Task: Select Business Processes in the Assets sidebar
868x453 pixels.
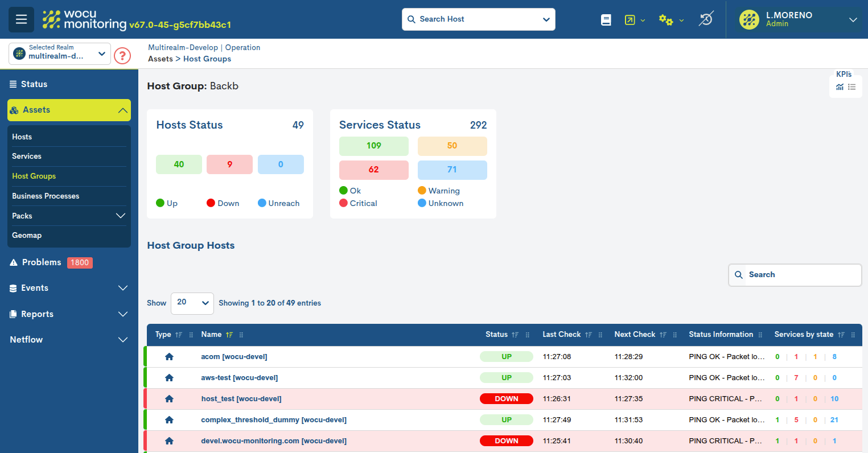Action: [46, 196]
